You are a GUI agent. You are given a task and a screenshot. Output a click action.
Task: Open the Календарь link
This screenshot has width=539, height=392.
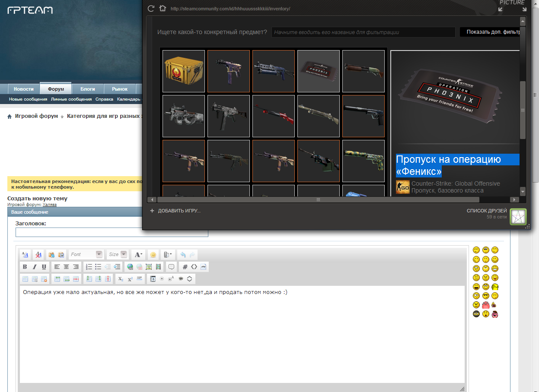pyautogui.click(x=128, y=99)
